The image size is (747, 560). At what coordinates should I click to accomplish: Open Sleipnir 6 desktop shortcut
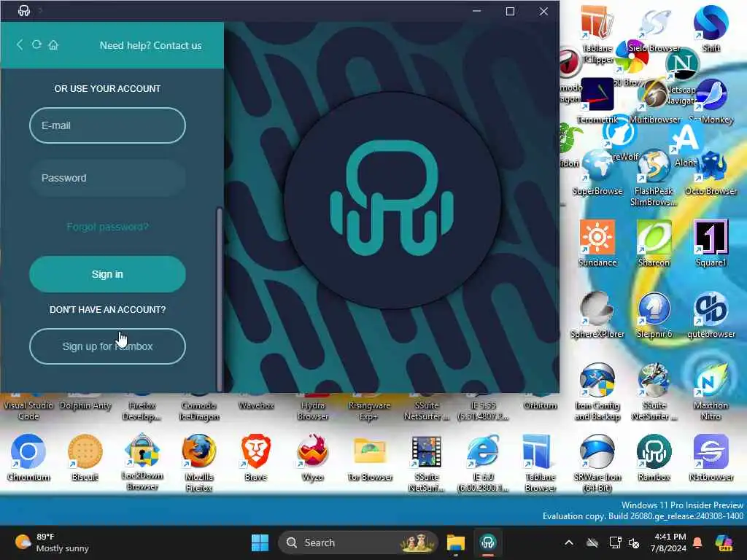click(x=654, y=314)
